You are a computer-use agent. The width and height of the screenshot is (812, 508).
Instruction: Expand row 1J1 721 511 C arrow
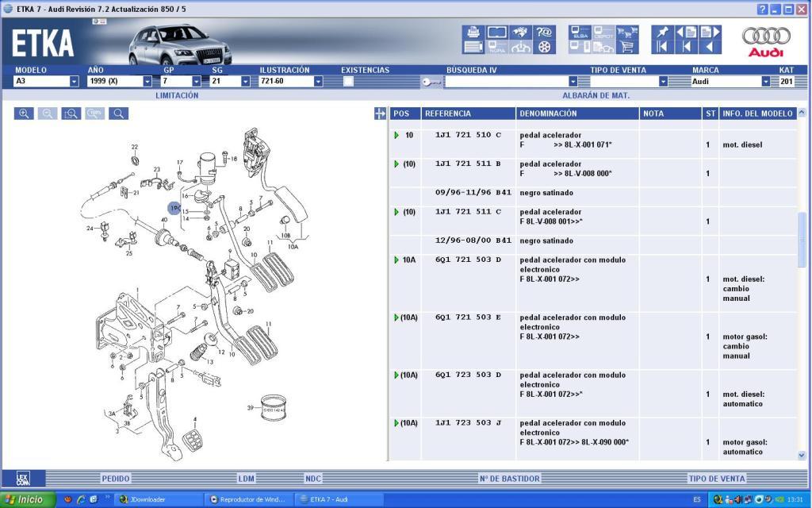(x=396, y=212)
